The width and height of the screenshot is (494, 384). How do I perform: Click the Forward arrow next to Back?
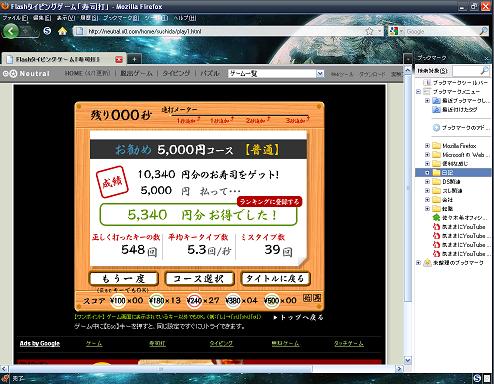pos(28,31)
